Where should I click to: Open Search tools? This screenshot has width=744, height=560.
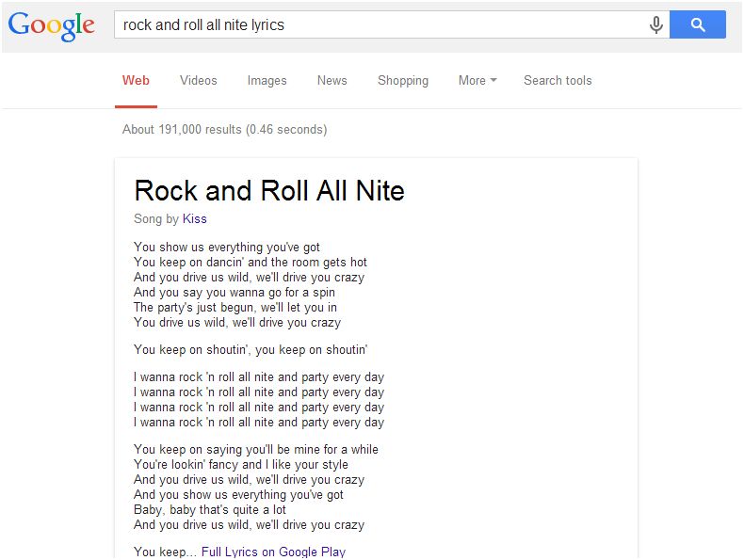(x=558, y=81)
